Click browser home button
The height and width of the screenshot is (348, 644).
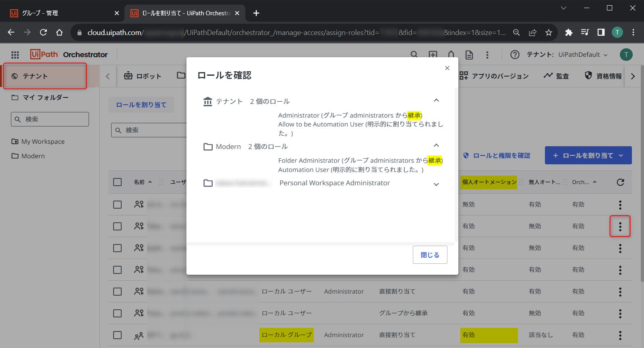click(59, 33)
